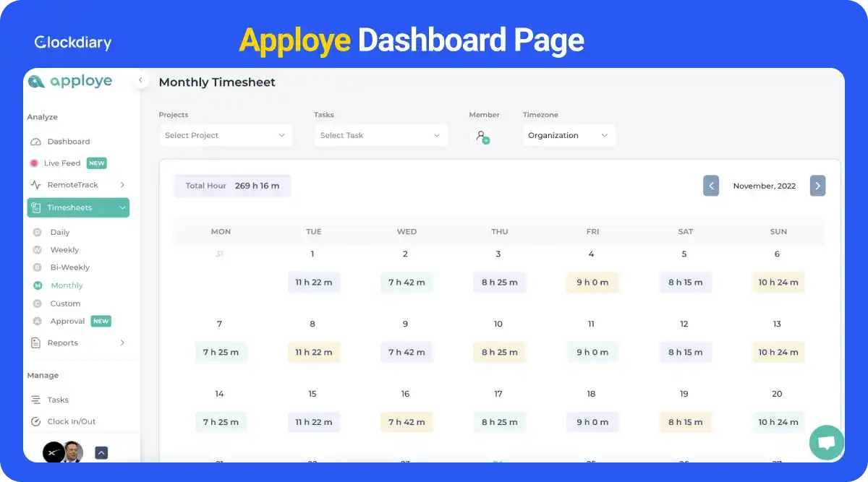Select the Monthly timesheet view

(67, 285)
